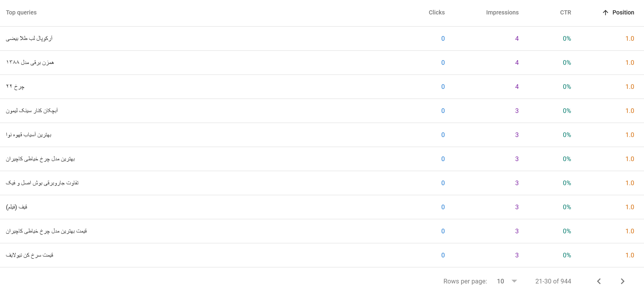The image size is (644, 290).
Task: Open the query 'قیف (فیلم)'
Action: 322,207
